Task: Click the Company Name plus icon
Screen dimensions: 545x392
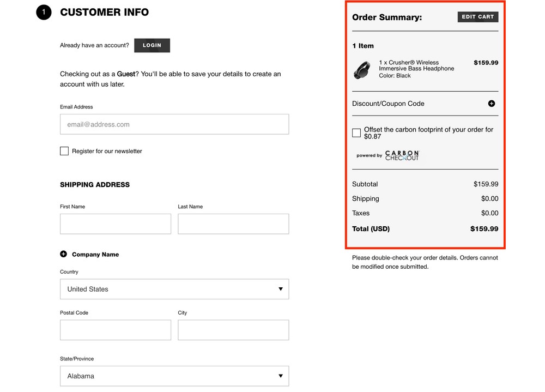Action: point(63,254)
